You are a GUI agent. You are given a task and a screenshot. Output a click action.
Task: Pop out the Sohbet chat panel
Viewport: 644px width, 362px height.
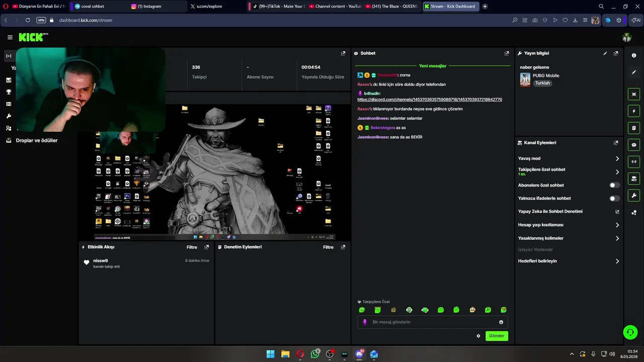[507, 53]
